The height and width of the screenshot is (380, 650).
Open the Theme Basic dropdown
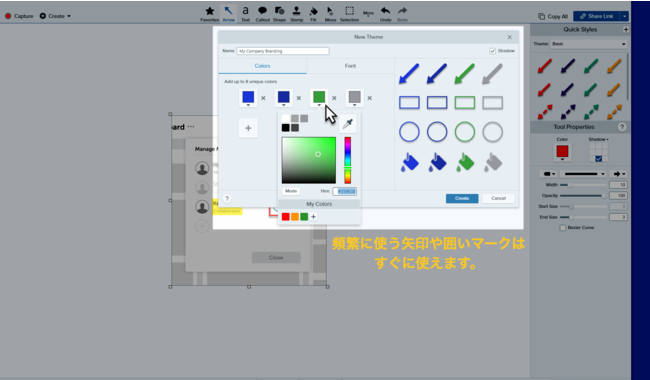(589, 44)
